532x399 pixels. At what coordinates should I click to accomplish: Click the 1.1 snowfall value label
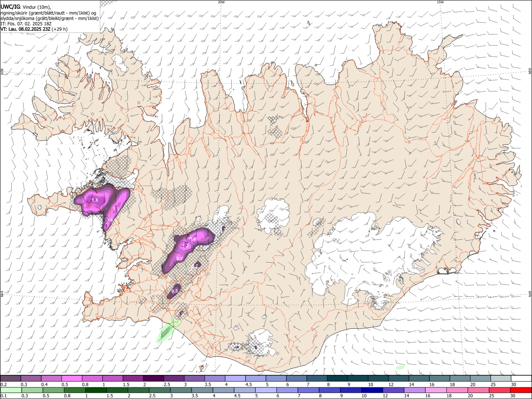click(x=116, y=209)
